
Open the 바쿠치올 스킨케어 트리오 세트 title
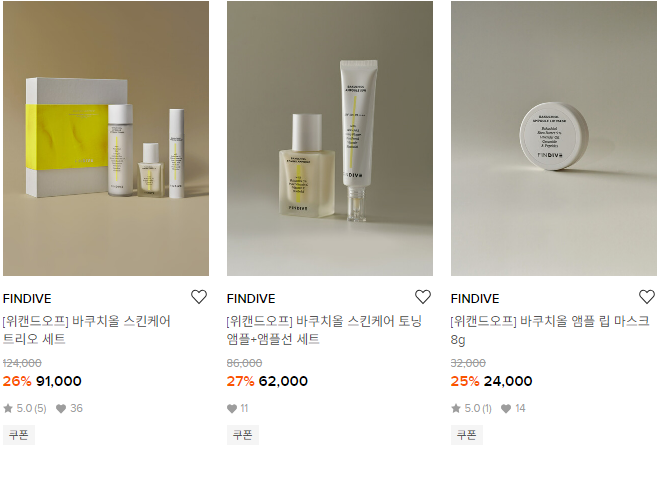pos(87,330)
